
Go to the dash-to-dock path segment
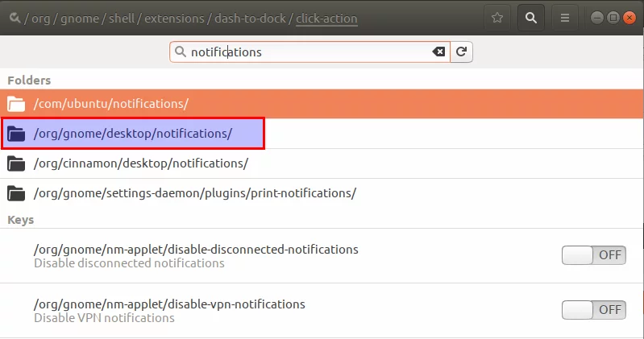(250, 19)
